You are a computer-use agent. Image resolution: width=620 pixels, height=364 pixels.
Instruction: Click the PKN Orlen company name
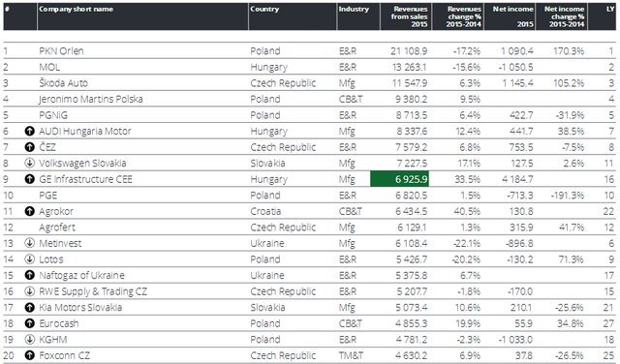pos(61,51)
